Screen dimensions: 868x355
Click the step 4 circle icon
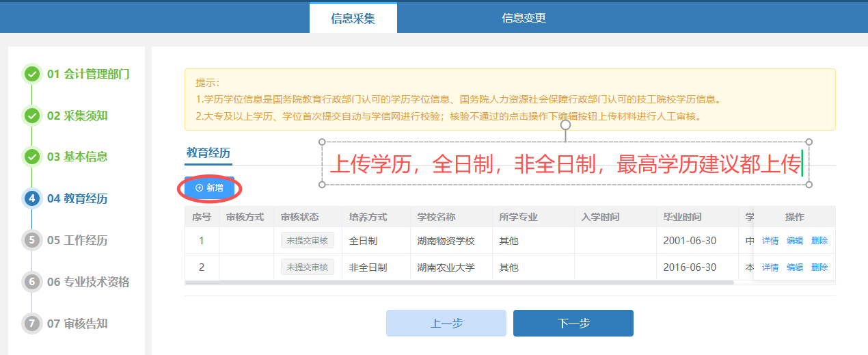coord(31,198)
